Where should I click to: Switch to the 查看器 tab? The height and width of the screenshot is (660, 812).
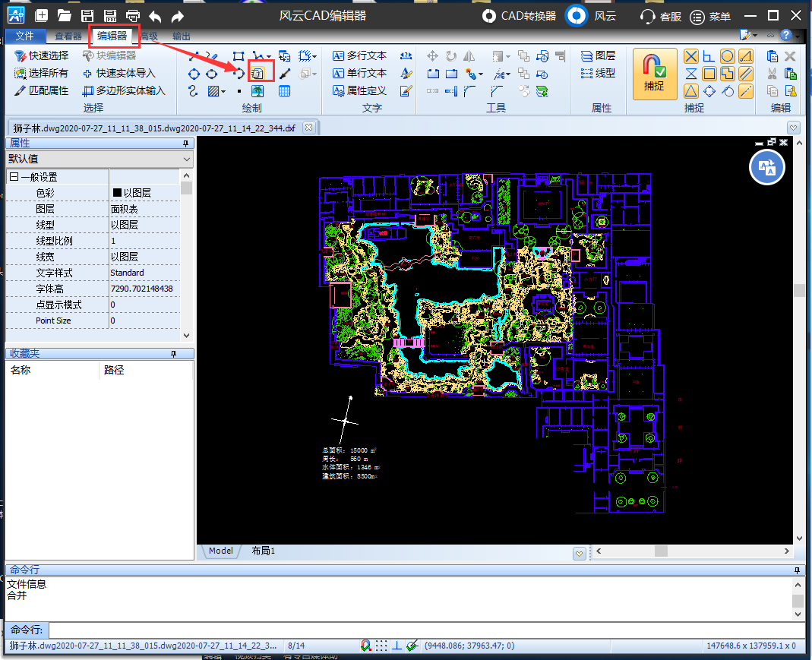pos(68,36)
